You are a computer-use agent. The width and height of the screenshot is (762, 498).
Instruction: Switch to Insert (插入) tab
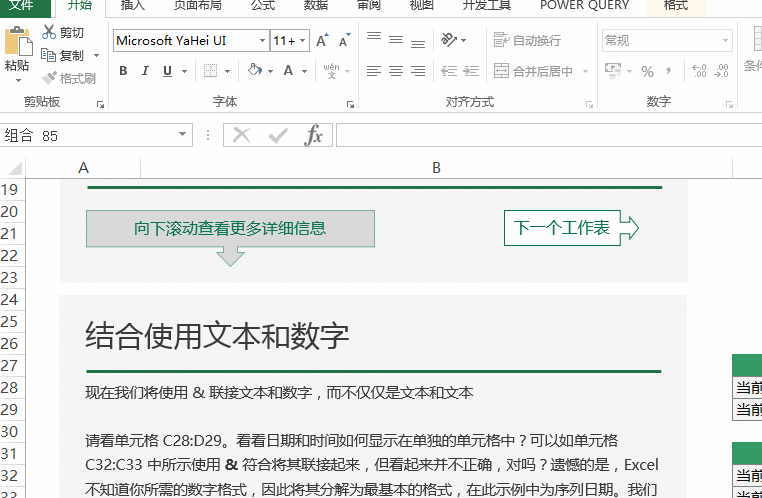(133, 6)
